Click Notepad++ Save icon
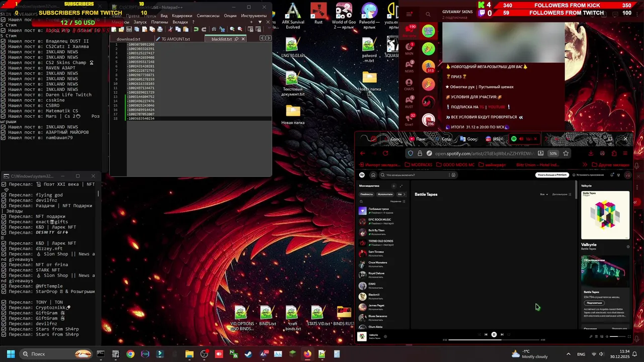This screenshot has width=644, height=362. [129, 29]
